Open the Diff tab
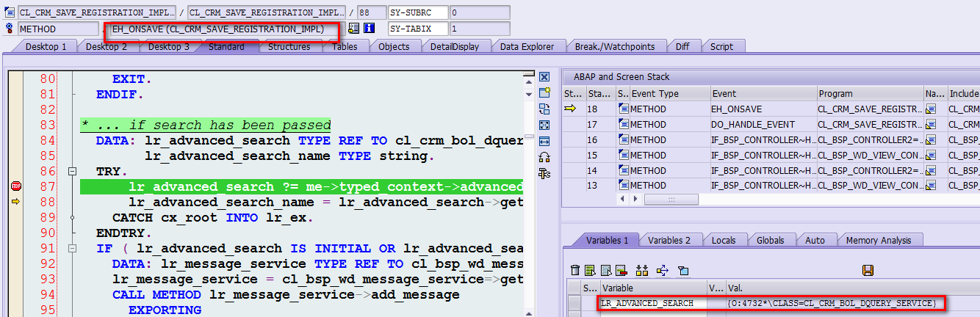This screenshot has height=317, width=980. click(682, 46)
